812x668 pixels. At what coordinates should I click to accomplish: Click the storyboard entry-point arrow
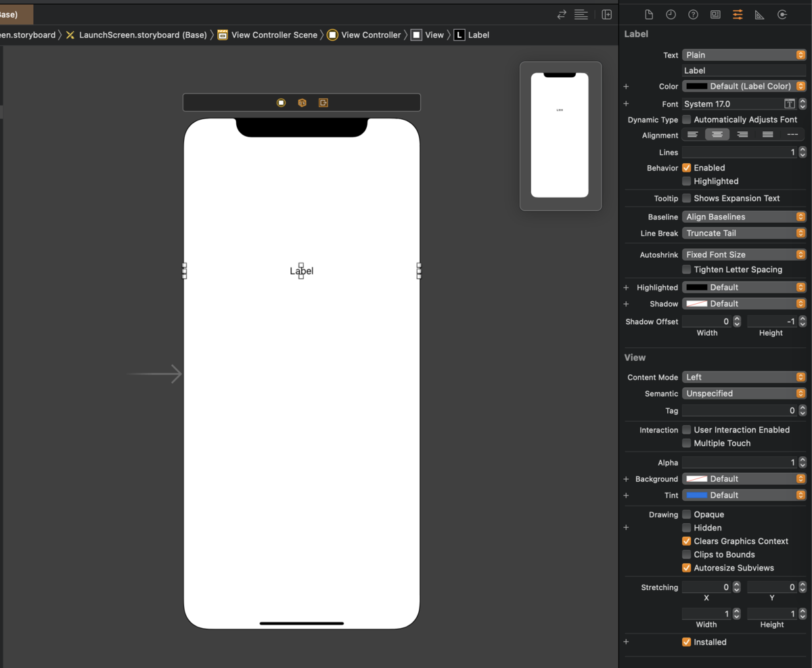(154, 374)
